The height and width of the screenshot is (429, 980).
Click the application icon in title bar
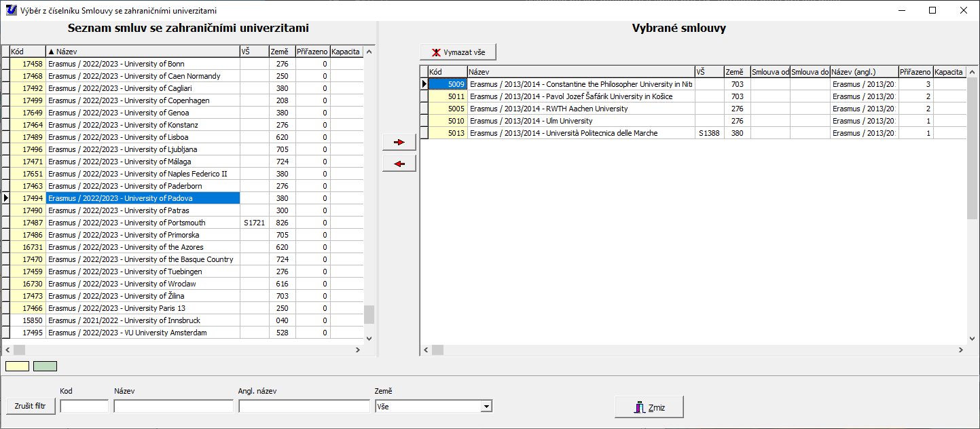pyautogui.click(x=11, y=11)
